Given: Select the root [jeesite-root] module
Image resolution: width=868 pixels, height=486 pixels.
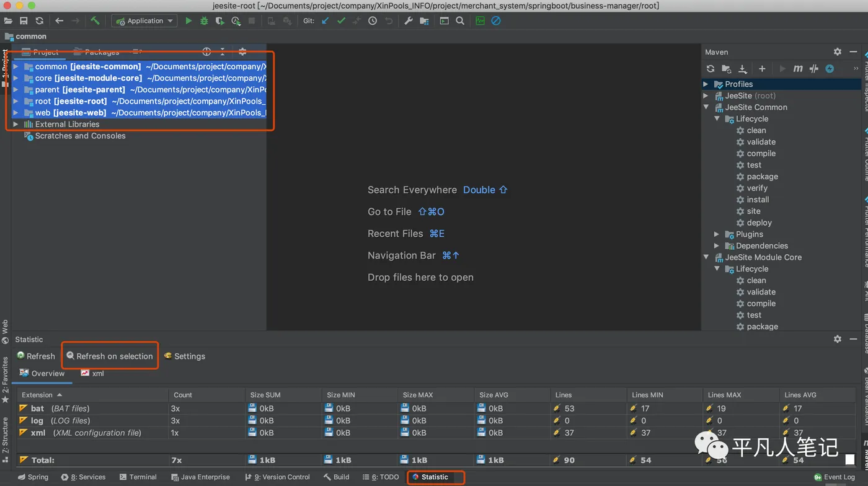Looking at the screenshot, I should point(139,101).
